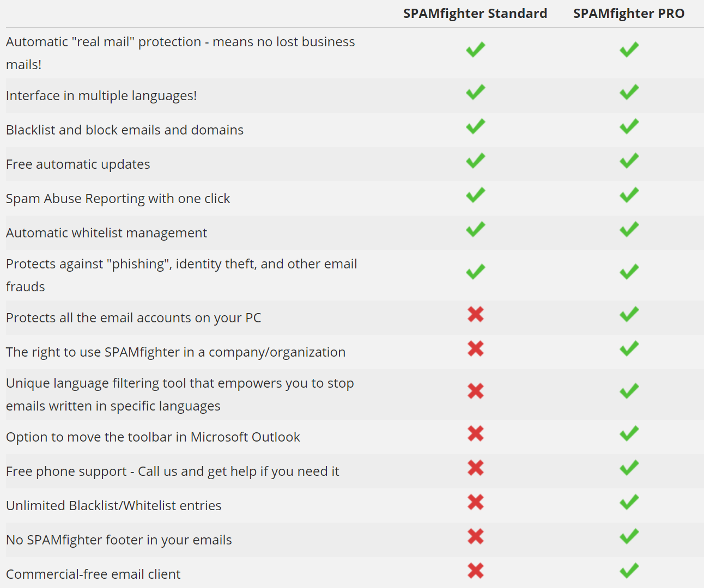Click Standard red X for Commercial-free email client
This screenshot has height=588, width=704.
[x=475, y=571]
